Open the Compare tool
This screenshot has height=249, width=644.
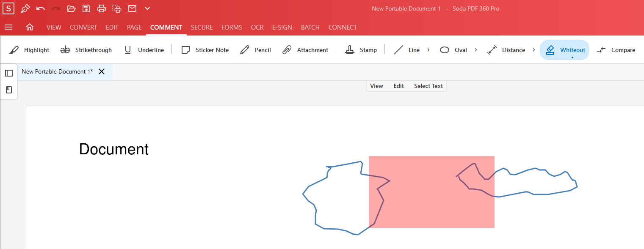tap(616, 50)
